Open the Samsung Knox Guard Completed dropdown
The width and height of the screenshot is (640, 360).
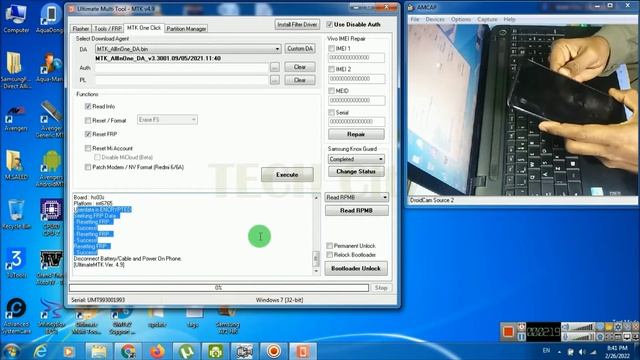click(356, 159)
